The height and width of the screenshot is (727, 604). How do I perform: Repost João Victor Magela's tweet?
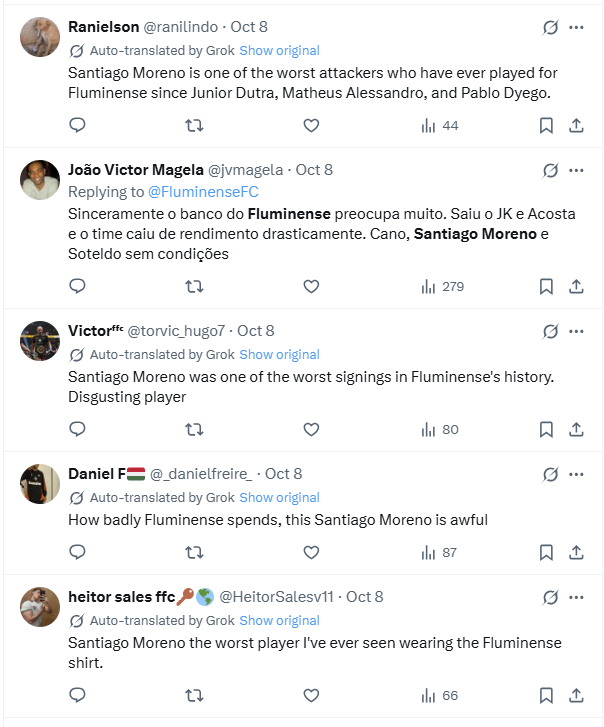point(195,286)
